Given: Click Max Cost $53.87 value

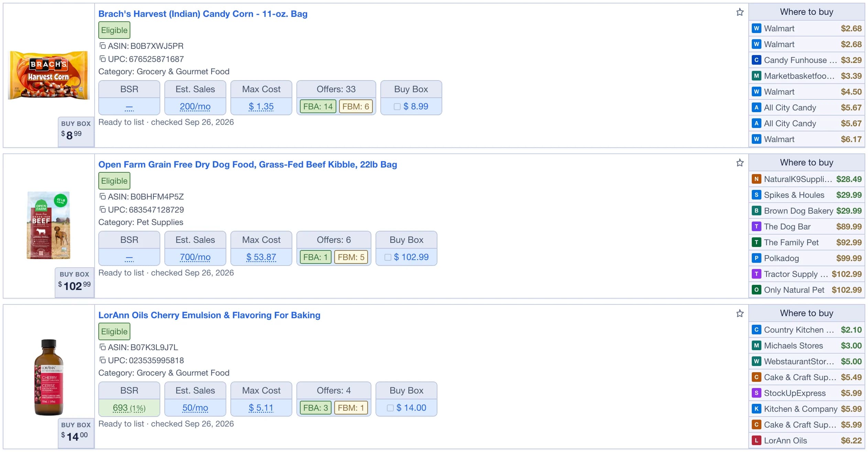Looking at the screenshot, I should click(x=261, y=257).
